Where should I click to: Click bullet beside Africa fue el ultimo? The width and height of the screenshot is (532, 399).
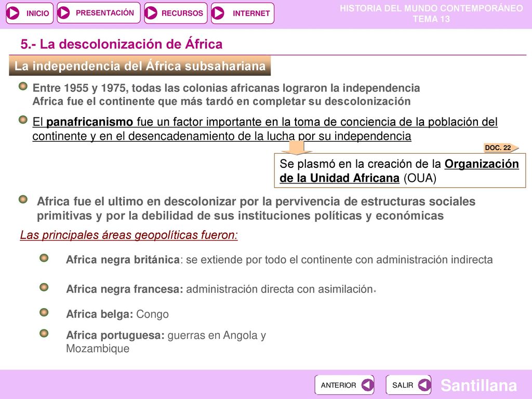[x=23, y=199]
